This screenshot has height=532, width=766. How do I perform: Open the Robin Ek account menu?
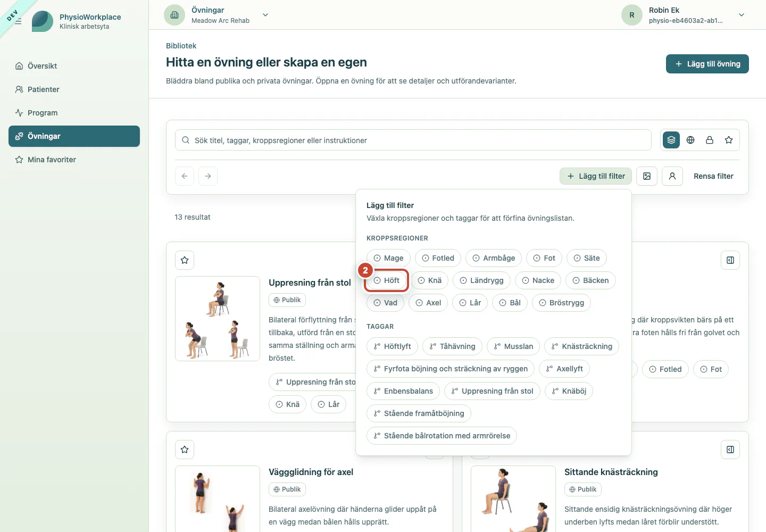click(x=742, y=15)
